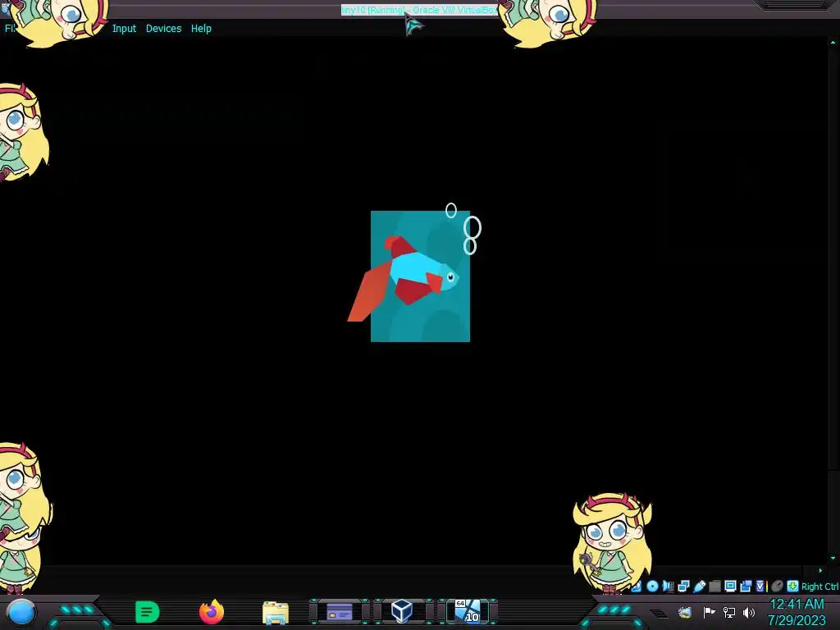Click the VM window scroll-up arrow

[833, 43]
